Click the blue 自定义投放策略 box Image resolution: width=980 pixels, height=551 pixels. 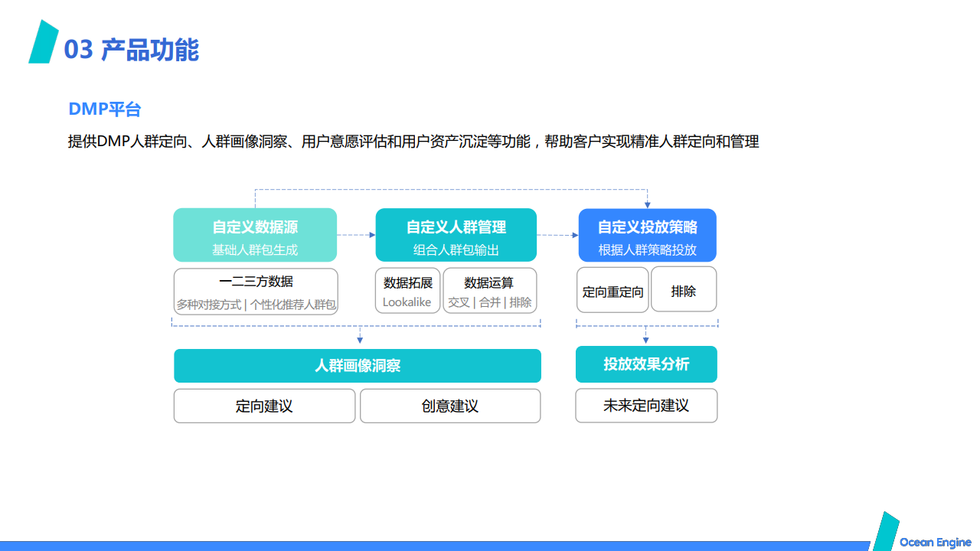(648, 235)
